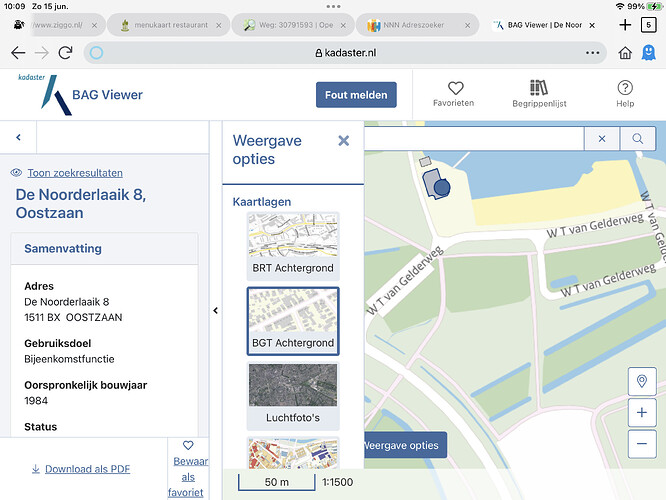Image resolution: width=666 pixels, height=500 pixels.
Task: Add a new browser tab
Action: point(625,25)
